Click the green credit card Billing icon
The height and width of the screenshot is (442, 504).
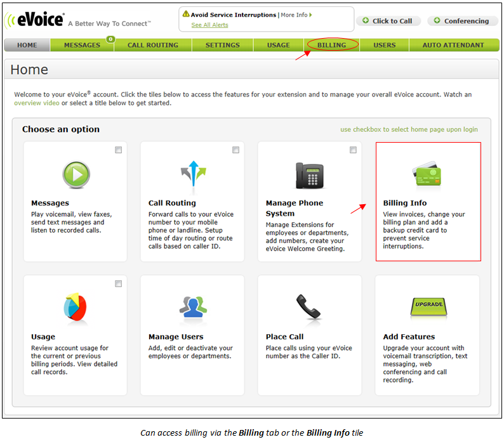click(427, 174)
